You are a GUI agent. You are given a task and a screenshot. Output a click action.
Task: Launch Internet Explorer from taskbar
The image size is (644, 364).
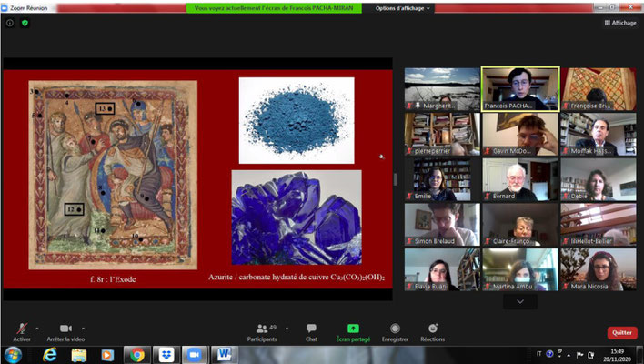tap(50, 355)
